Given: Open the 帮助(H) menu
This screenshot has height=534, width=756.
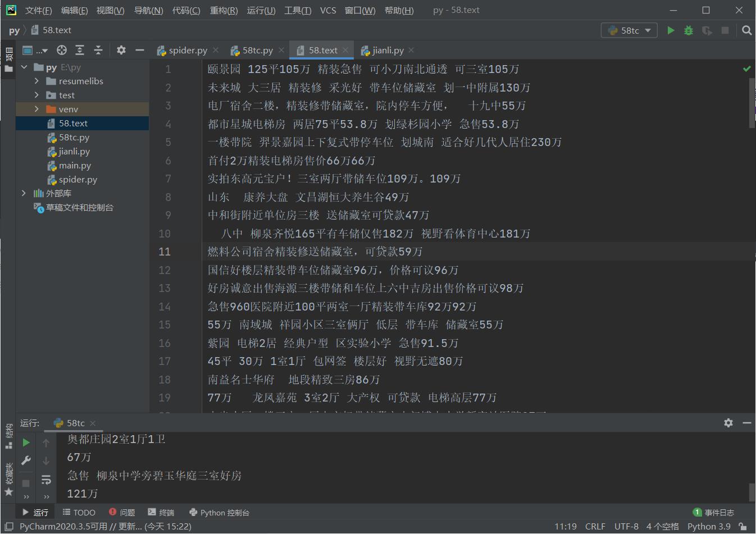Looking at the screenshot, I should pos(399,10).
